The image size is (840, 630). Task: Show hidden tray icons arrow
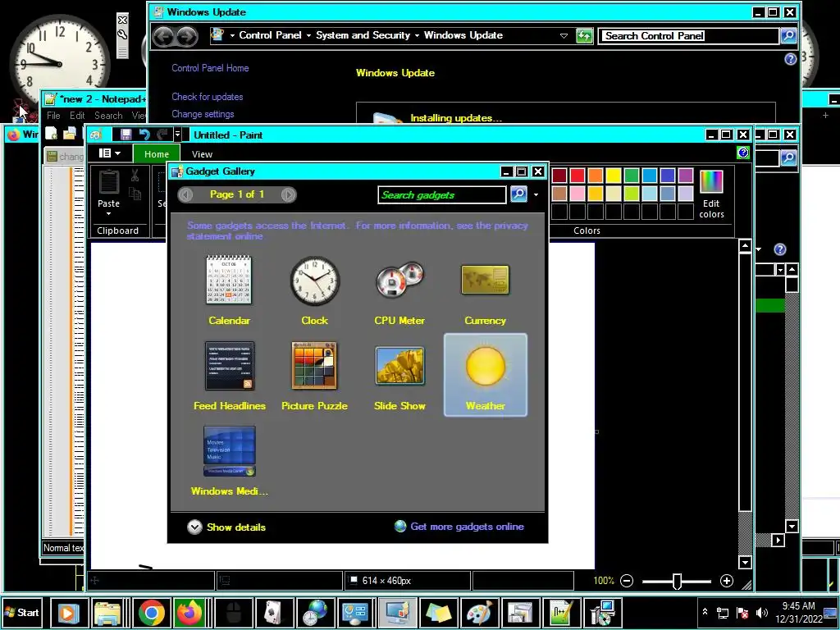point(705,612)
